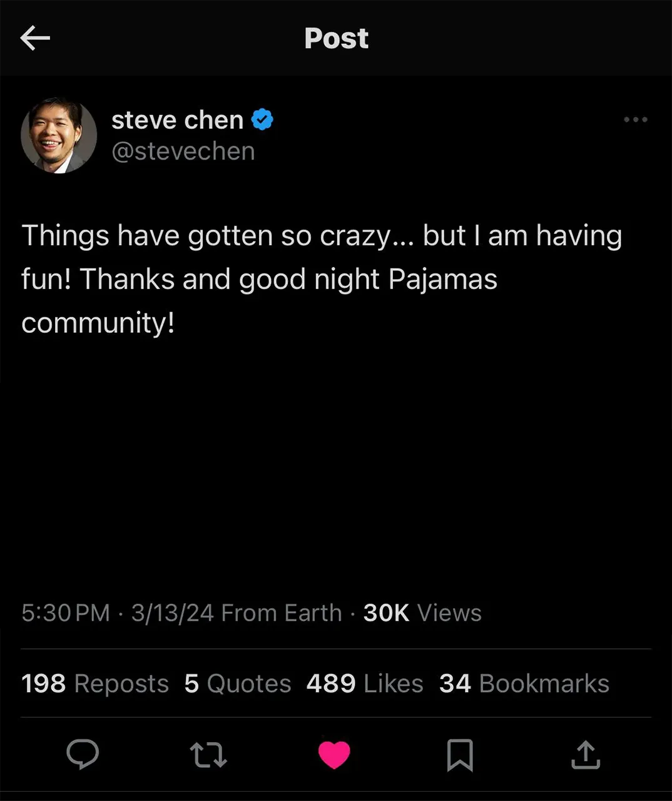Open the 30K Views analytics
The height and width of the screenshot is (801, 672).
[x=422, y=613]
